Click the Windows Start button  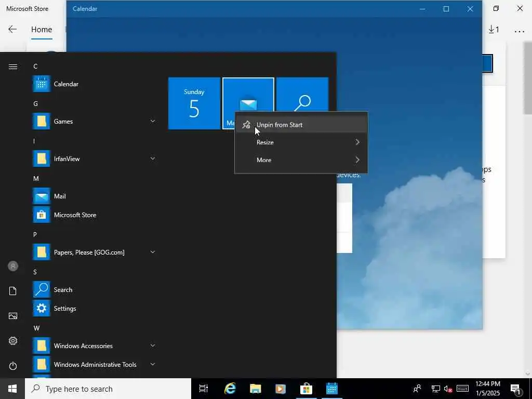pyautogui.click(x=12, y=389)
